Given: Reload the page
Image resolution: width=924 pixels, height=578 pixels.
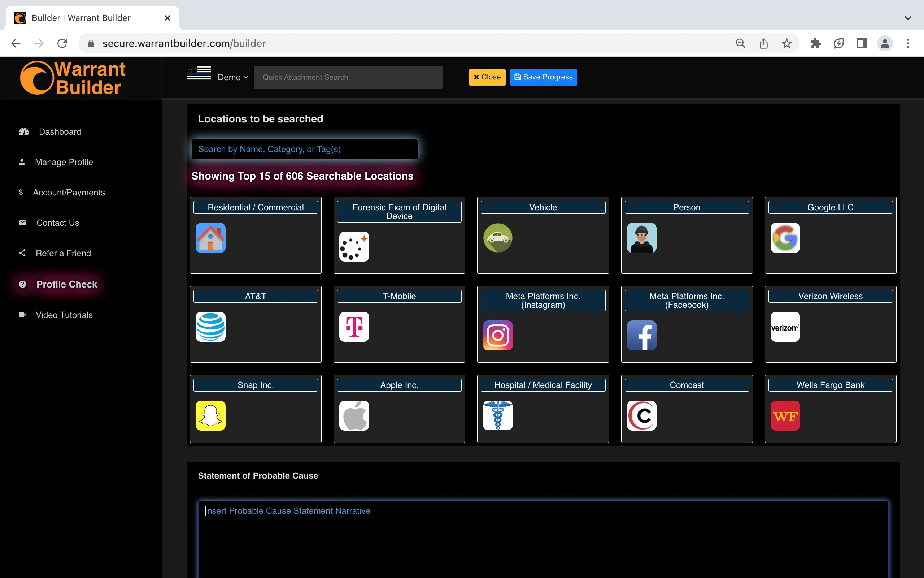Looking at the screenshot, I should [62, 44].
